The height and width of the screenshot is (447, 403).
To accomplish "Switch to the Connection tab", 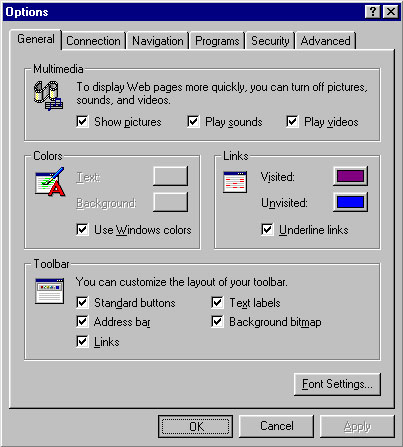I will click(x=93, y=41).
